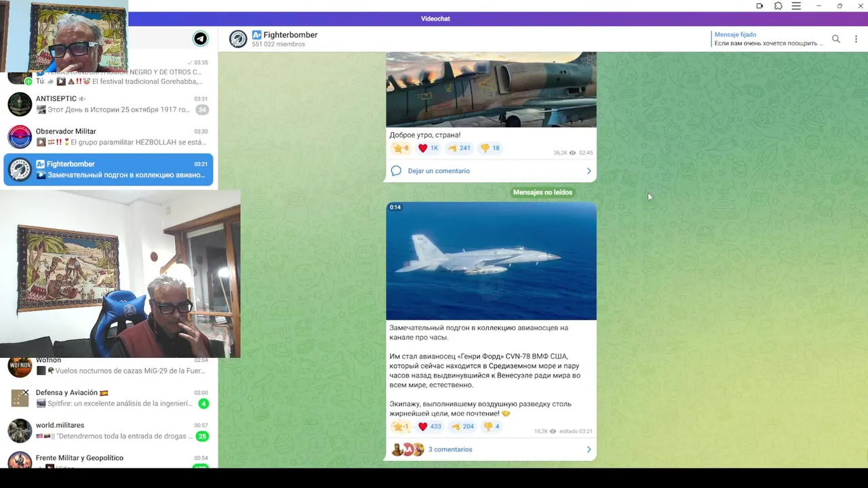868x488 pixels.
Task: Click the 551 022 miembros subtitle
Action: coord(278,44)
